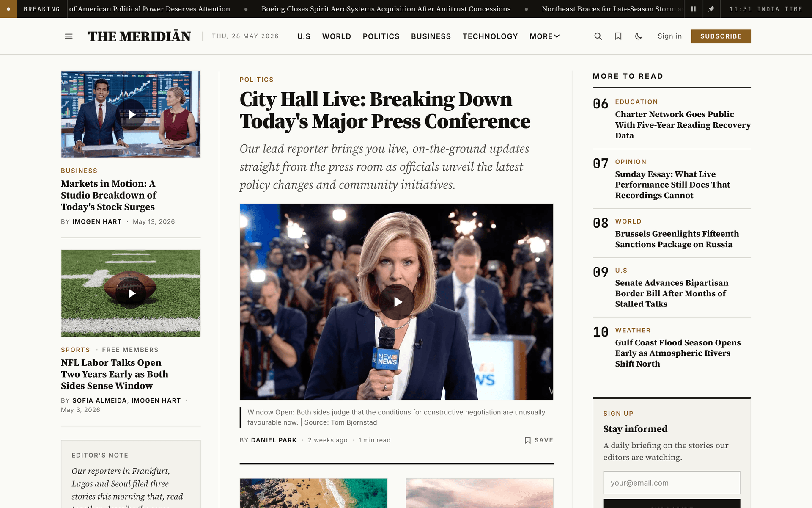This screenshot has height=508, width=812.
Task: Click the SPORTS category label
Action: click(75, 350)
